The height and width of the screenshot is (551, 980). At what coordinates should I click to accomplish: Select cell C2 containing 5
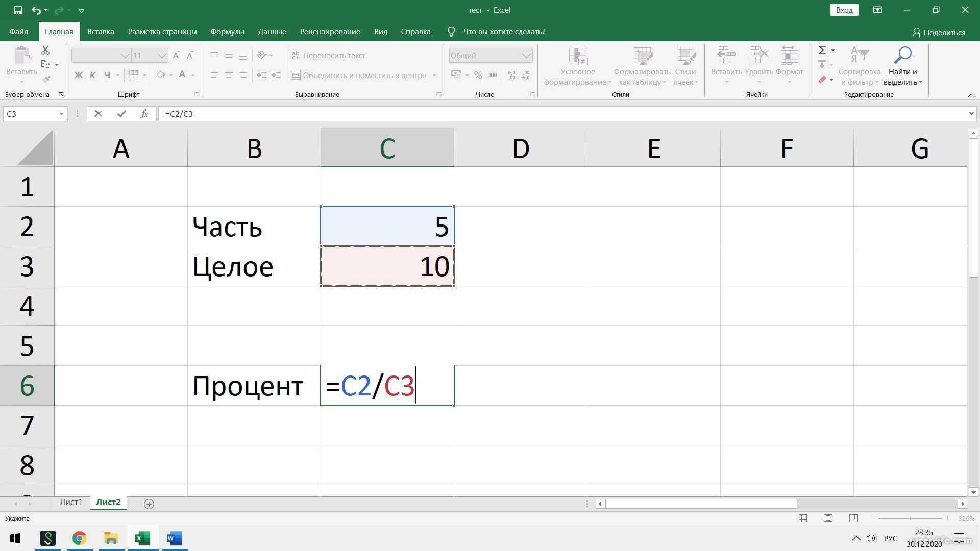(x=387, y=226)
